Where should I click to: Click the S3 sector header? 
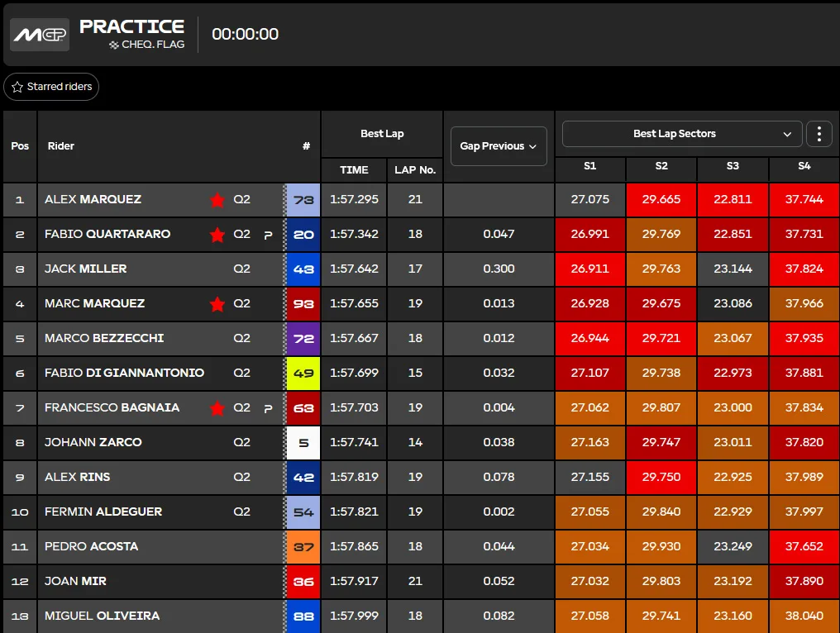[733, 166]
